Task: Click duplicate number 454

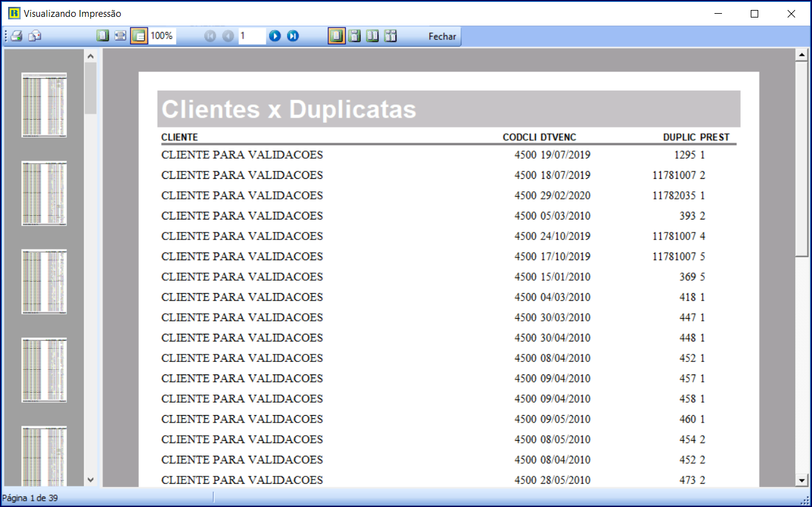Action: coord(688,439)
